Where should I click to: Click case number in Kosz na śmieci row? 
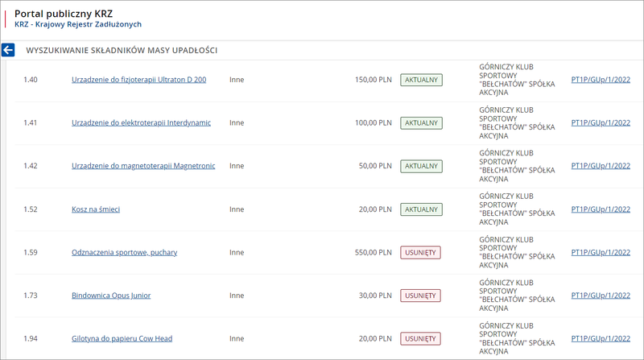(x=600, y=209)
